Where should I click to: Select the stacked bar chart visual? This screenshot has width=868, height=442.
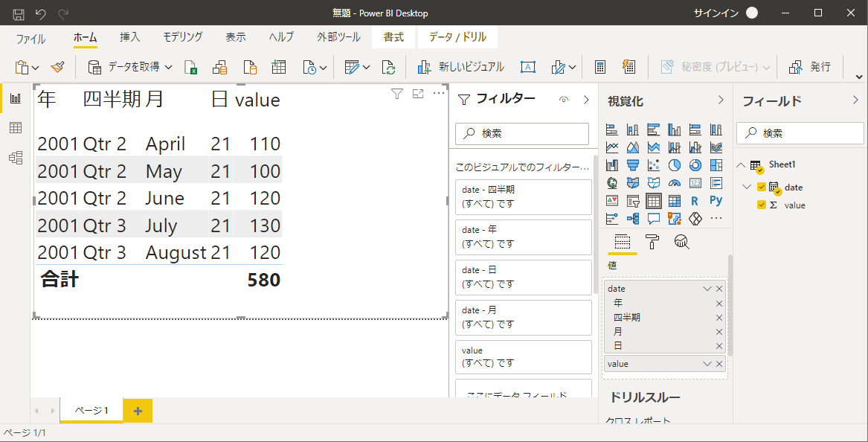click(x=611, y=129)
